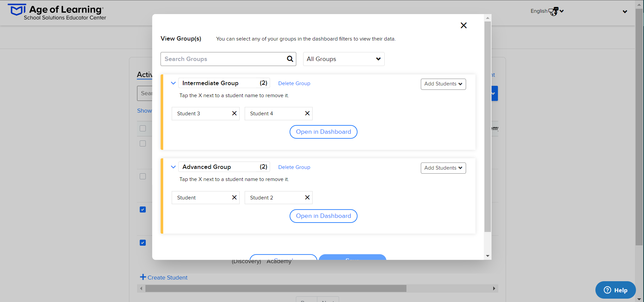Remove Student from Advanced Group
644x302 pixels.
point(234,197)
